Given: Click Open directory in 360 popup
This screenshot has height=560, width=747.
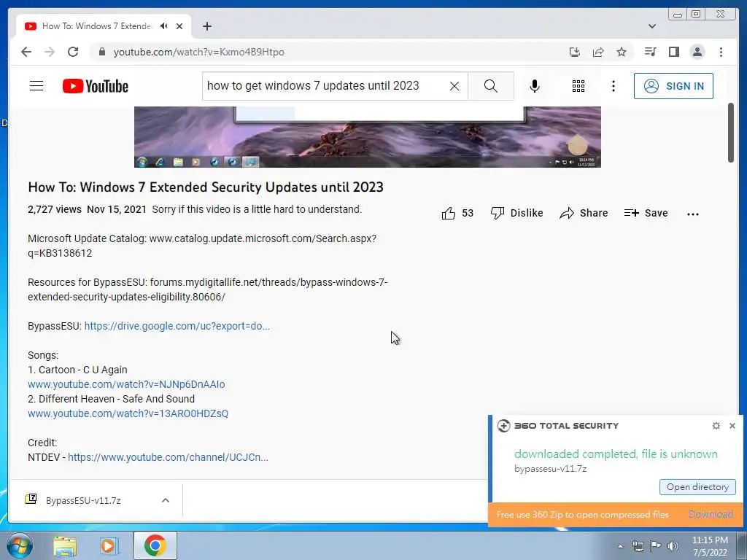Looking at the screenshot, I should click(697, 487).
